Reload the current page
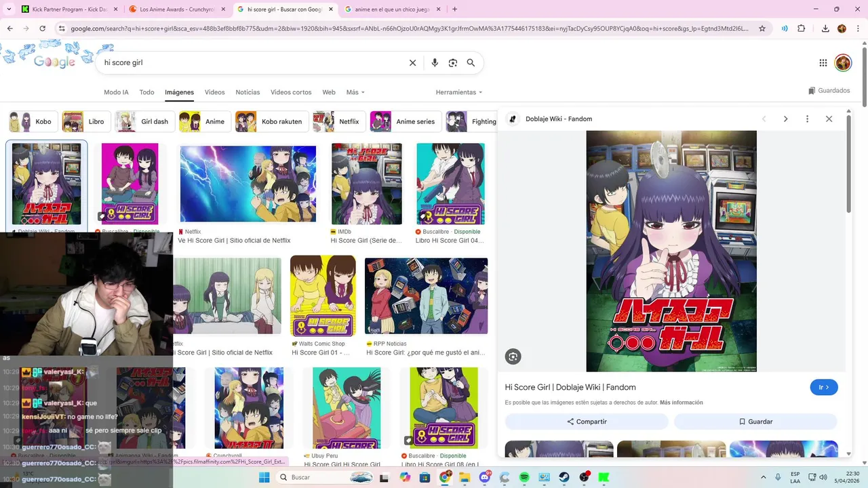868x488 pixels. (42, 28)
